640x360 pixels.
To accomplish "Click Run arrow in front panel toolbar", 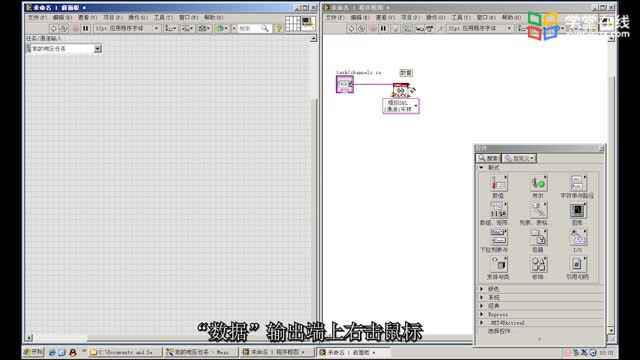I will point(53,28).
